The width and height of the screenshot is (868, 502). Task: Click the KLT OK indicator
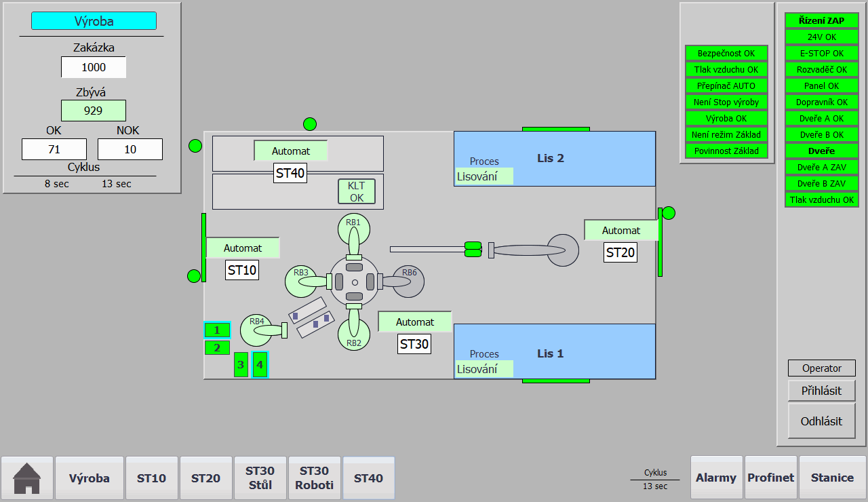pyautogui.click(x=357, y=191)
